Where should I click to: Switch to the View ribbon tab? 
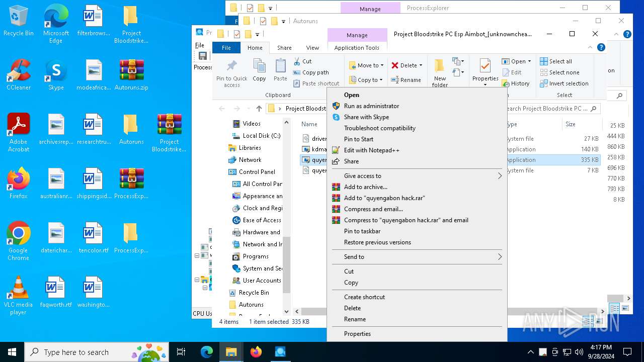pos(312,48)
